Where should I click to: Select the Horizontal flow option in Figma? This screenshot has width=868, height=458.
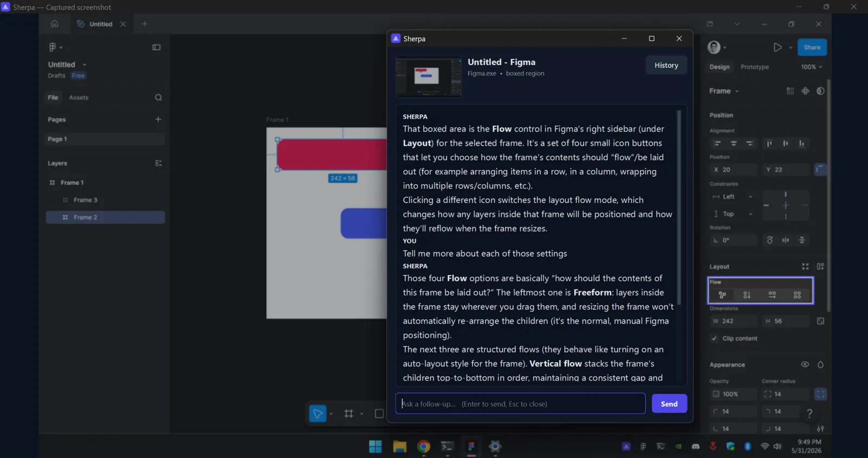click(772, 295)
